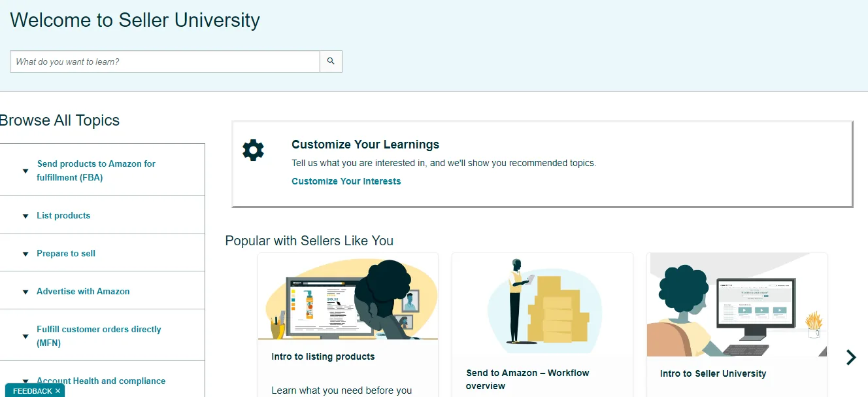This screenshot has width=868, height=397.
Task: Open the Prepare to sell topic
Action: (x=66, y=253)
